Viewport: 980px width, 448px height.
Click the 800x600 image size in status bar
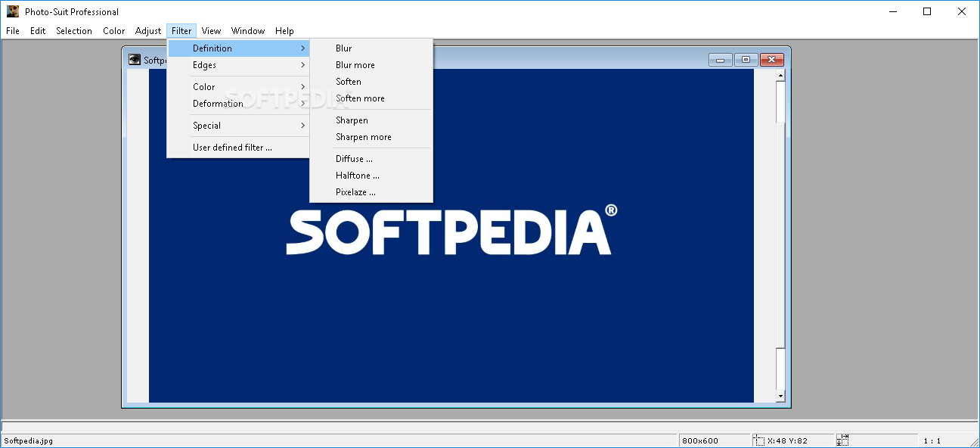(x=699, y=440)
